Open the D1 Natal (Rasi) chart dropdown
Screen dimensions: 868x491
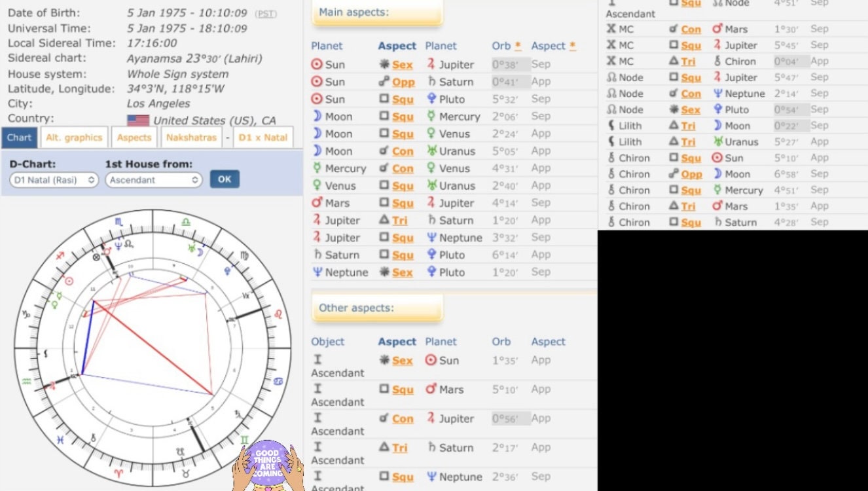(x=52, y=179)
